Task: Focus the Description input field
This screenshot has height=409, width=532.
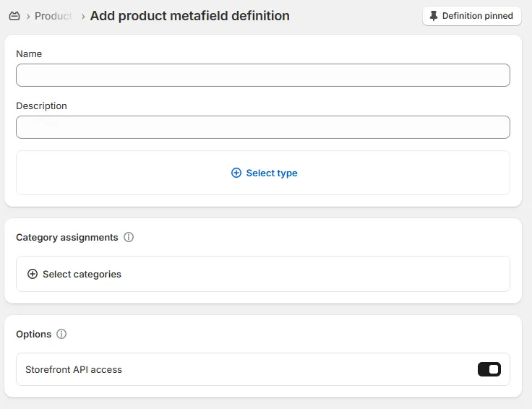Action: point(263,127)
